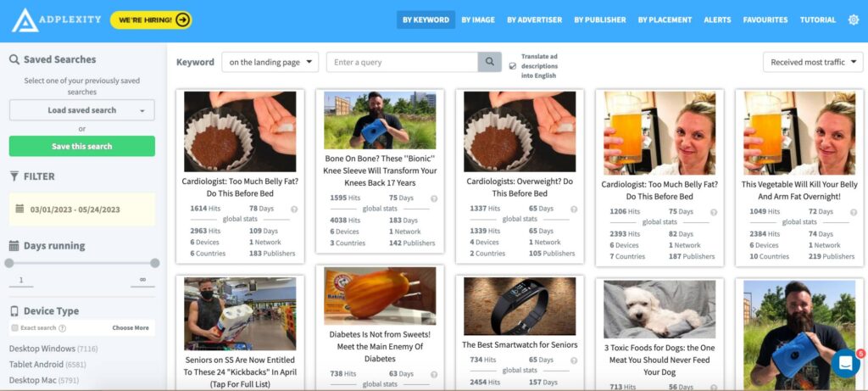Click help icon on 1049 Hits card
The width and height of the screenshot is (868, 391).
853,212
